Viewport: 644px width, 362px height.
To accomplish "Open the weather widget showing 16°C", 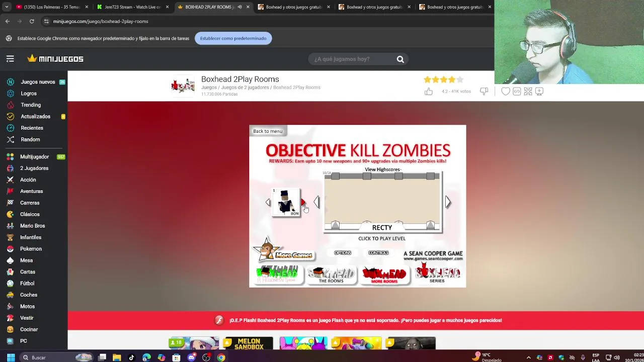I will [x=488, y=357].
